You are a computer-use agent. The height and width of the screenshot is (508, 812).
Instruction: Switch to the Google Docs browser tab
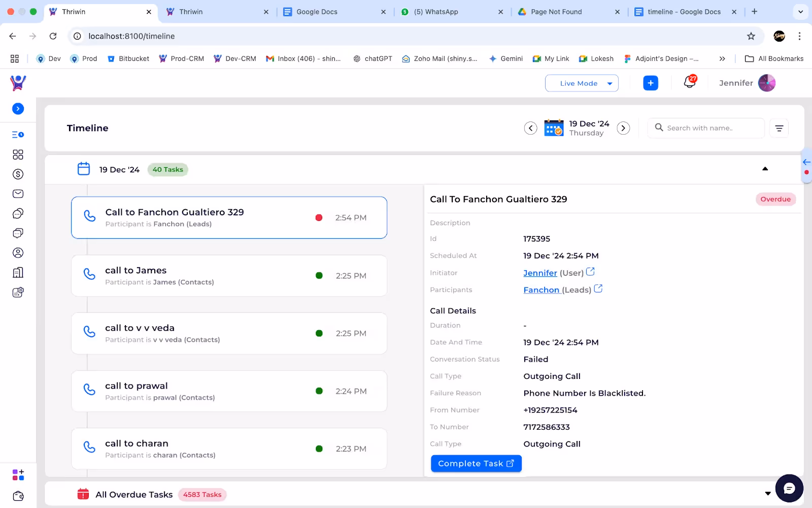coord(334,12)
